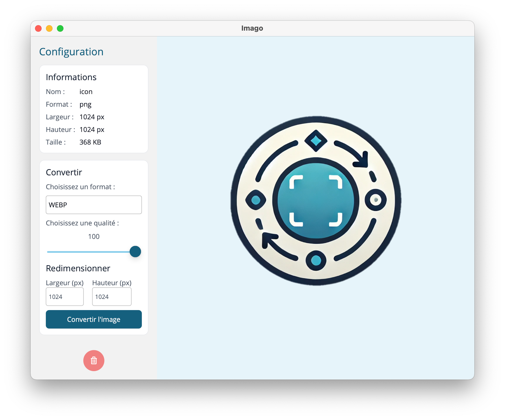505x420 pixels.
Task: Click the 'Redimensionner' section title
Action: pyautogui.click(x=78, y=268)
